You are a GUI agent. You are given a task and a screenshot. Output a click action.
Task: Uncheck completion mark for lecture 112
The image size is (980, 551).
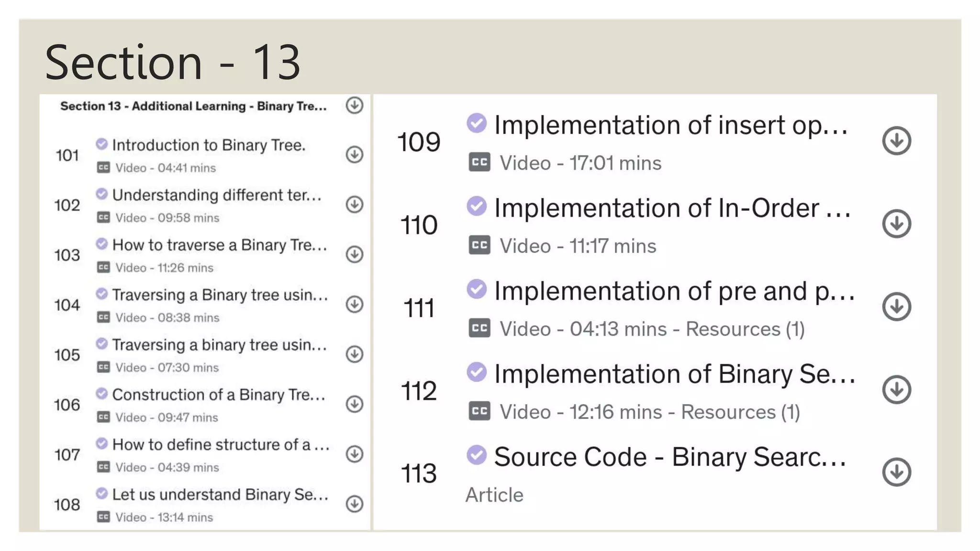click(x=477, y=372)
